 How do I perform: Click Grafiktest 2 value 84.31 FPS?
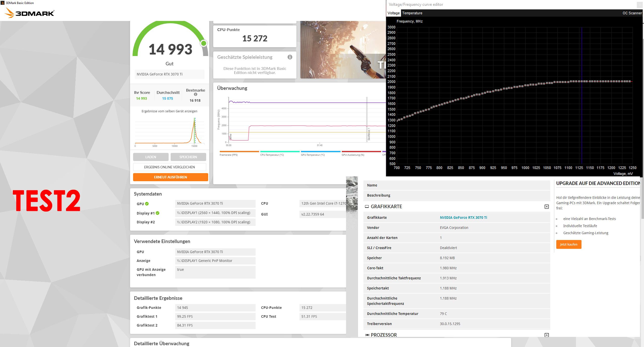(215, 325)
